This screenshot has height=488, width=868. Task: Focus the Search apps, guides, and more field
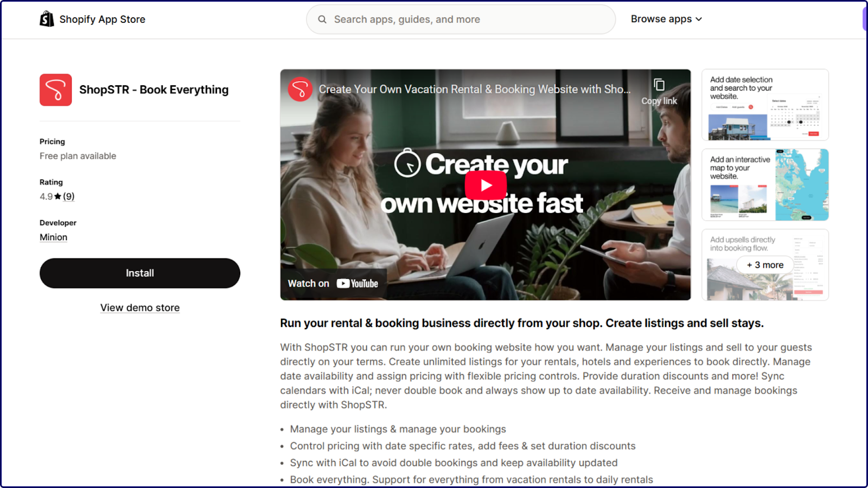pyautogui.click(x=461, y=20)
